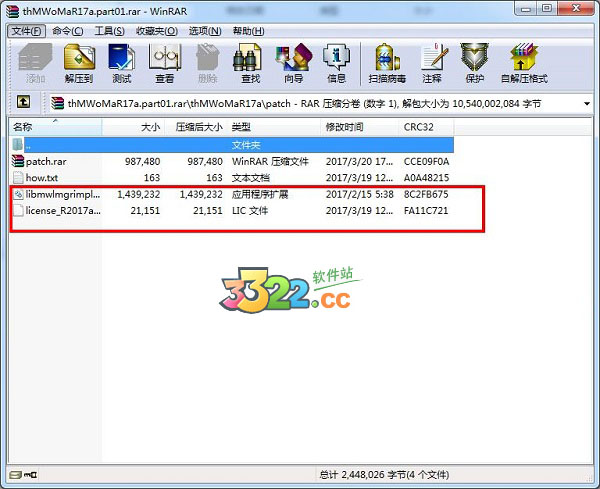Sort by 名称 column header
The width and height of the screenshot is (600, 489).
pyautogui.click(x=56, y=127)
